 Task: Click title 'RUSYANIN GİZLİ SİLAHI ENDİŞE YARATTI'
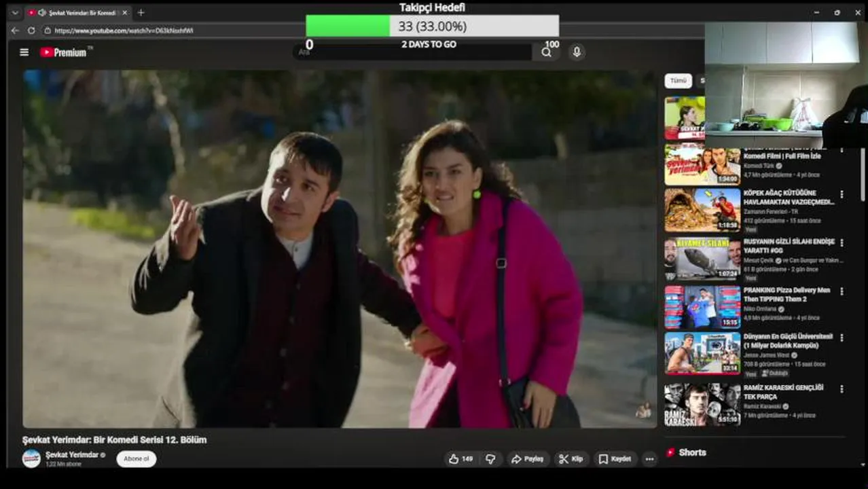pyautogui.click(x=789, y=246)
